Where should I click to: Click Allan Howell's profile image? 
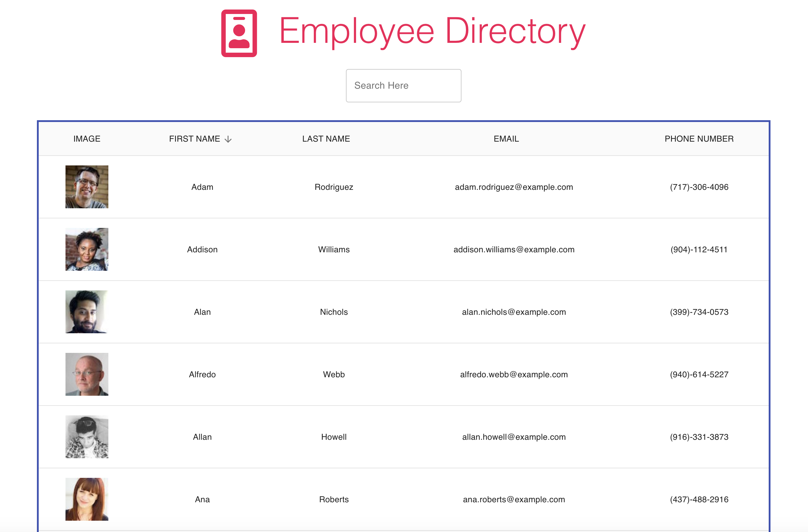coord(87,437)
